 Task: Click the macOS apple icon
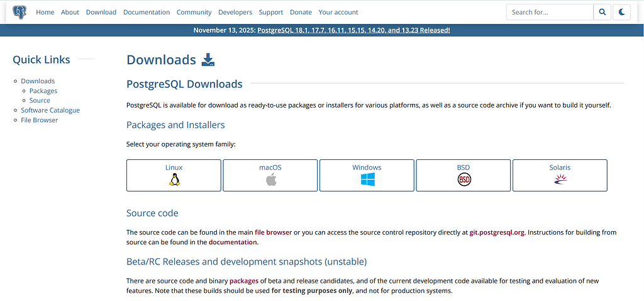point(271,179)
